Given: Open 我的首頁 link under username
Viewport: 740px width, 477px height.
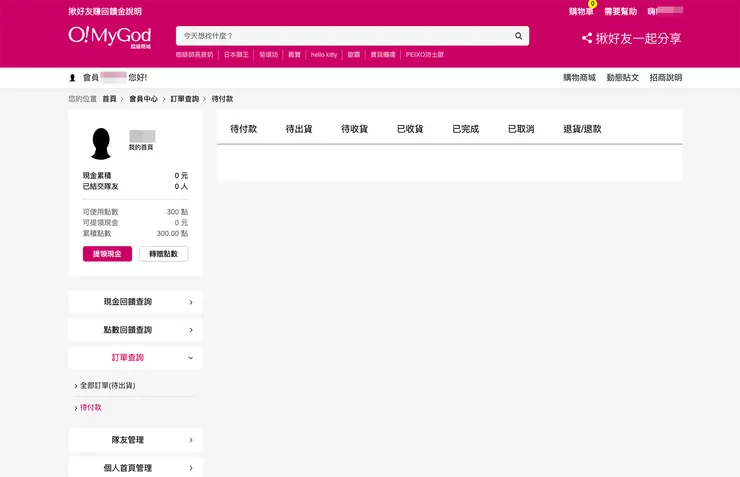Looking at the screenshot, I should pos(141,147).
